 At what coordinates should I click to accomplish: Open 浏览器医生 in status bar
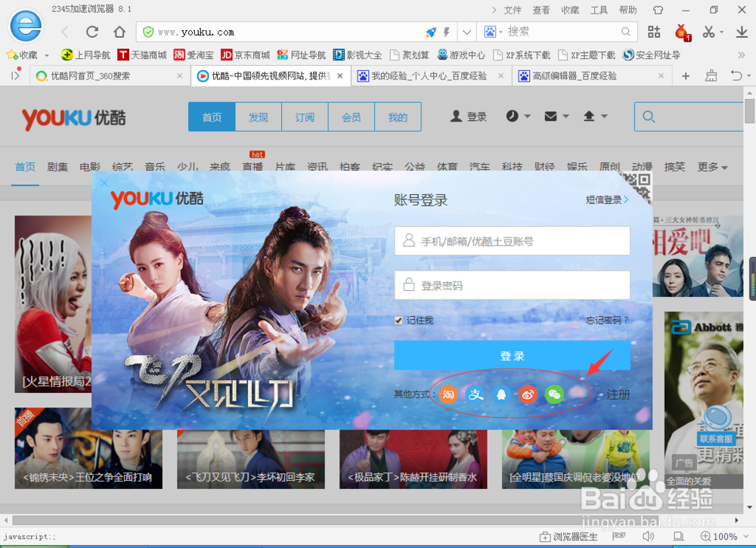coord(569,537)
